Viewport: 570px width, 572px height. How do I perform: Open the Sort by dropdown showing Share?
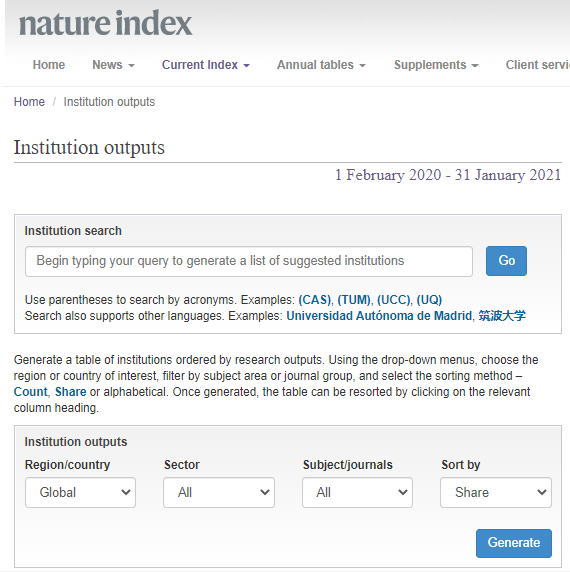click(x=496, y=492)
